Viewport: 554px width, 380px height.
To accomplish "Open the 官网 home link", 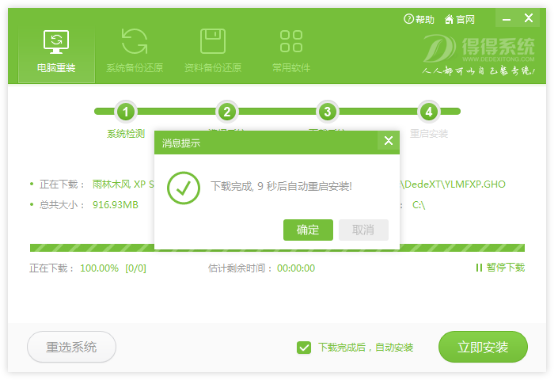I will [459, 19].
